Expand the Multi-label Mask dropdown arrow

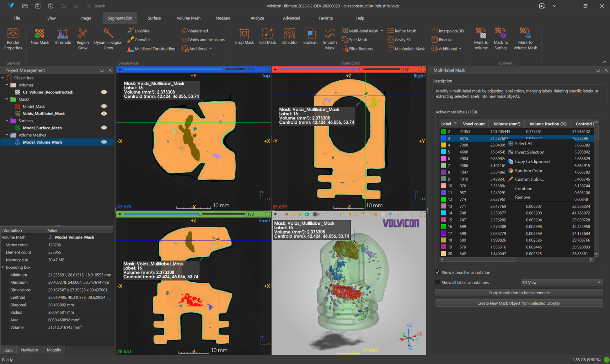coord(382,31)
